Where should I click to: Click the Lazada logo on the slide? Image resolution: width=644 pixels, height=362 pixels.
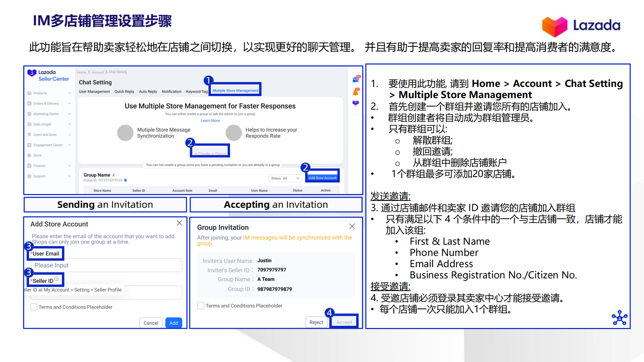click(x=581, y=26)
